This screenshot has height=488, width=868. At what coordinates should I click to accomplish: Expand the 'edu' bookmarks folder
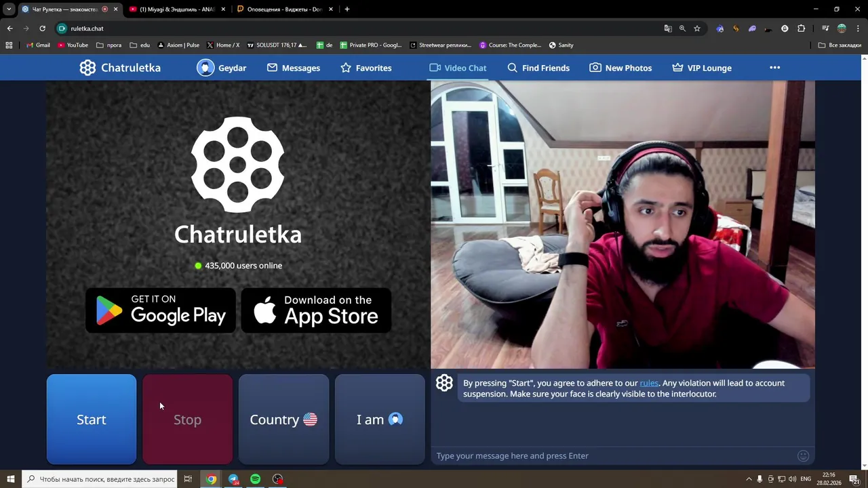pyautogui.click(x=140, y=45)
